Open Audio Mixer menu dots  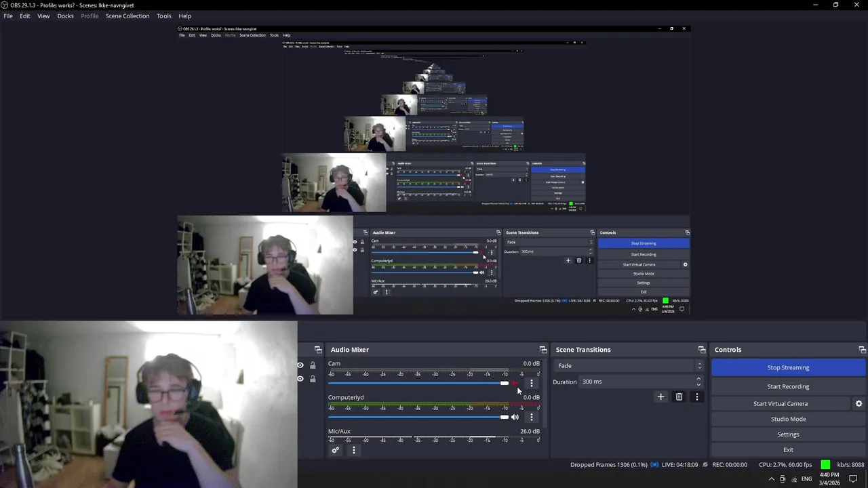tap(353, 450)
